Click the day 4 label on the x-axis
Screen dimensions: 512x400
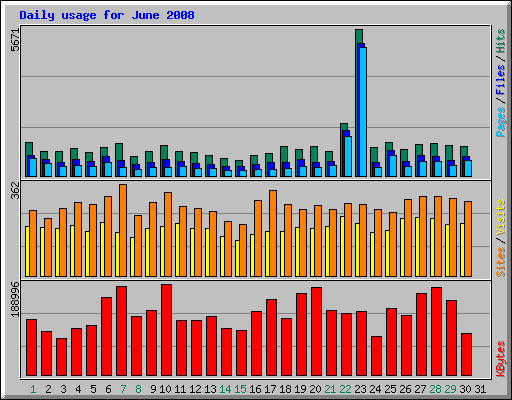[x=78, y=389]
